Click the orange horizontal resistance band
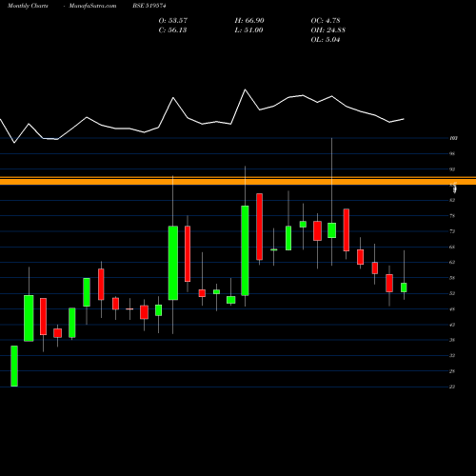 [238, 181]
